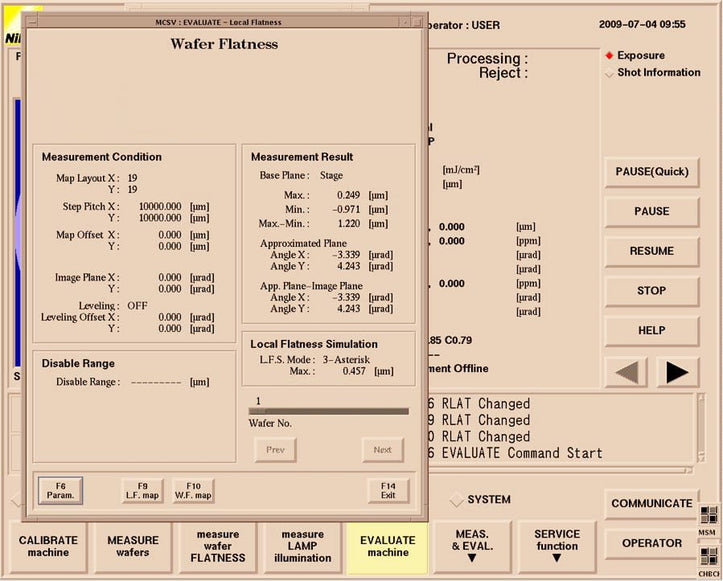The height and width of the screenshot is (581, 723).
Task: Open the MEAS. & EVAL. dropdown menu
Action: click(472, 546)
